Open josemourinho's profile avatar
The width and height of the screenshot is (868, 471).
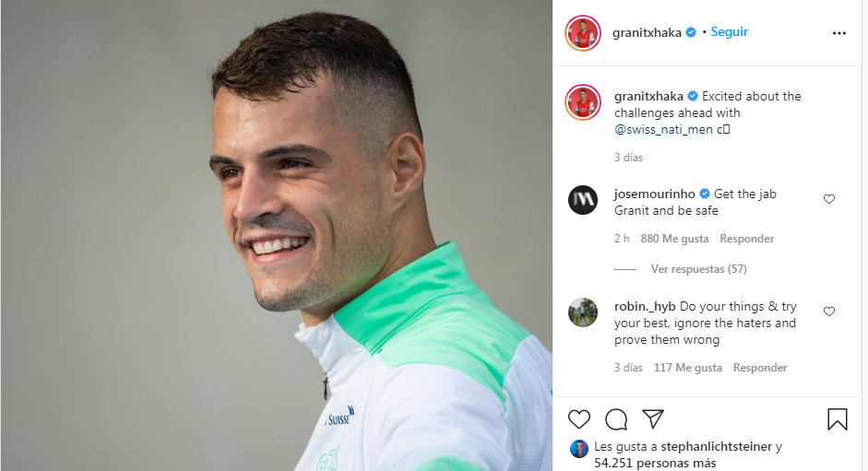coord(583,200)
